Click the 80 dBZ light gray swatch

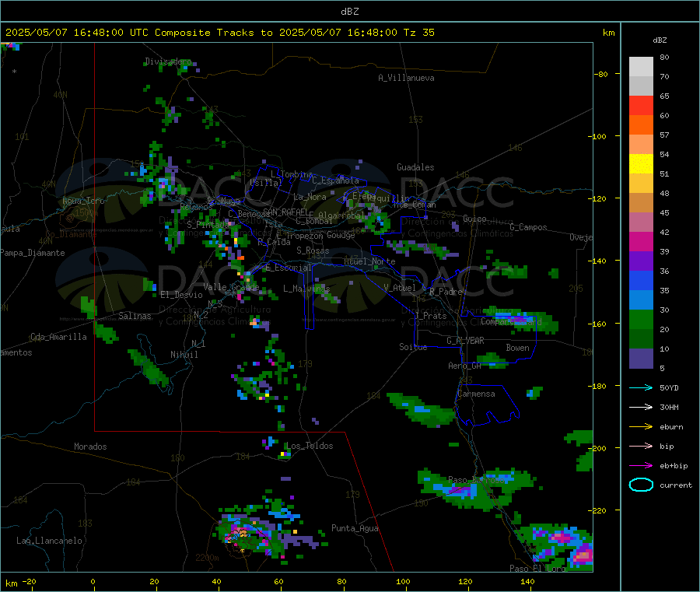point(641,67)
